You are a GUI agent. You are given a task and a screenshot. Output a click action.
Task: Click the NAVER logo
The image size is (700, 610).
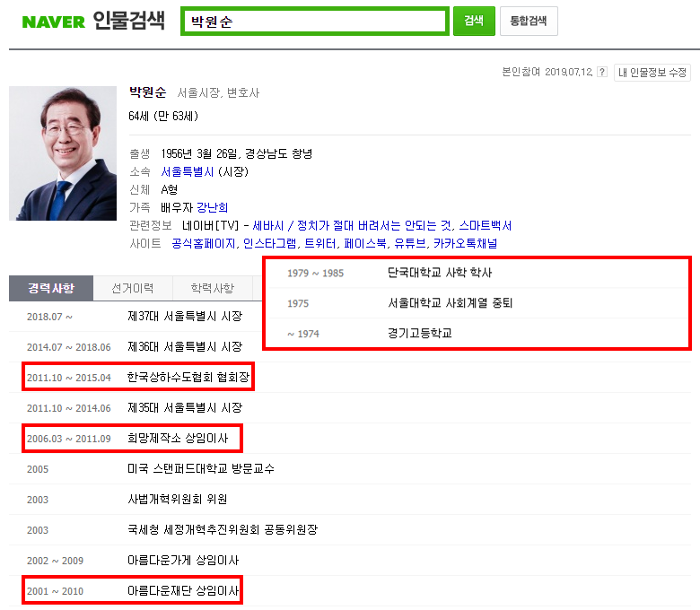[x=53, y=22]
